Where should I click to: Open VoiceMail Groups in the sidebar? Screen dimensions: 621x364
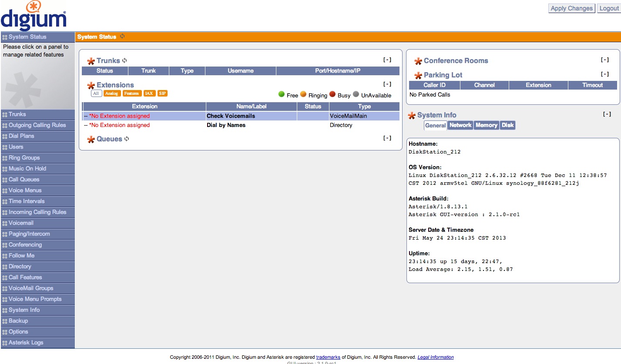(x=38, y=288)
